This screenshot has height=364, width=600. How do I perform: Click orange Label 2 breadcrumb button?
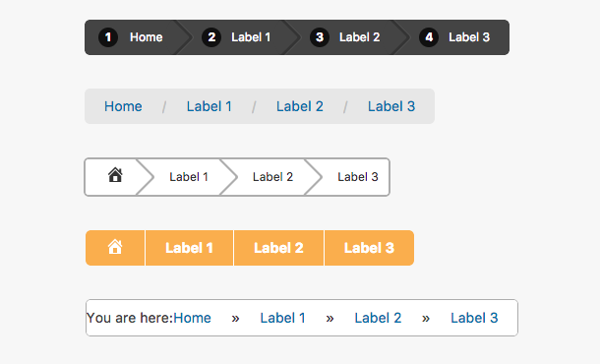[x=279, y=248]
